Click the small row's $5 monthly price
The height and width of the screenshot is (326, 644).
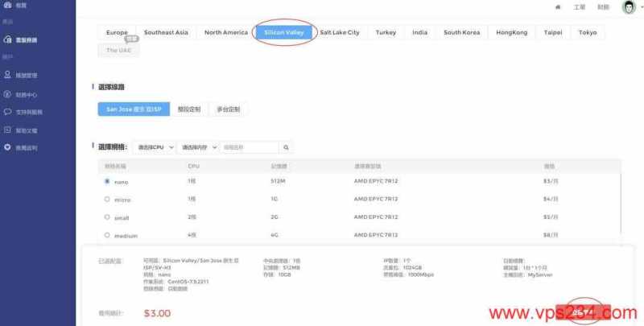pyautogui.click(x=551, y=217)
